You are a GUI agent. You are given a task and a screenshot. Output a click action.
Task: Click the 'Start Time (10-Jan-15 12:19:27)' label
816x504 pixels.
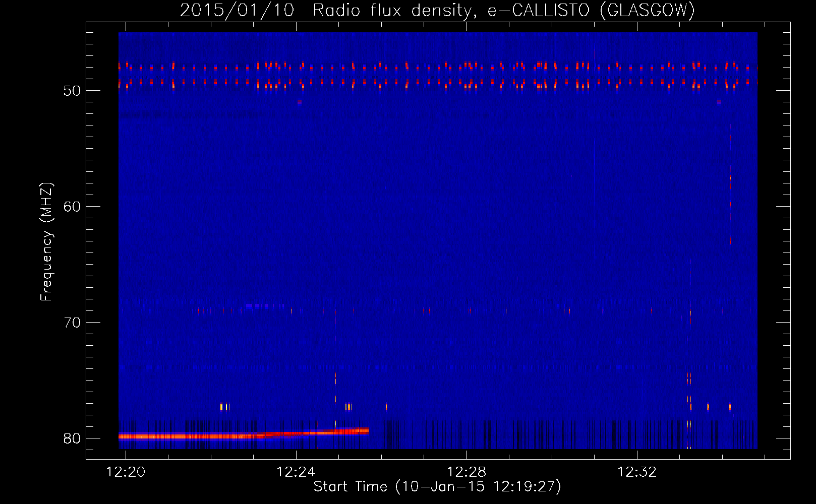coord(437,487)
